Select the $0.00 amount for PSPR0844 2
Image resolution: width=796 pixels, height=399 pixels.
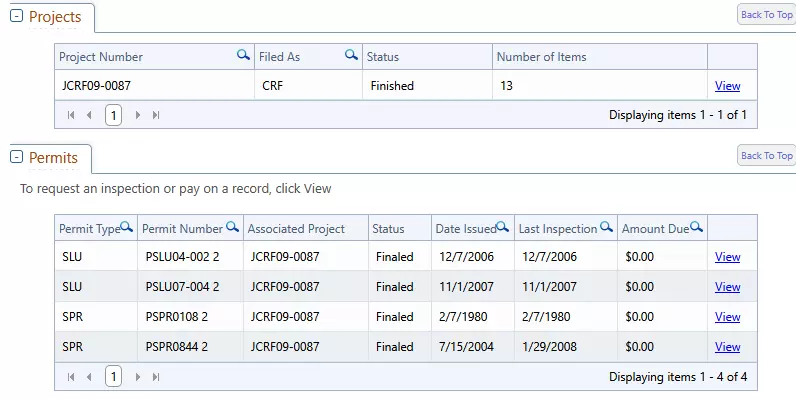662,347
